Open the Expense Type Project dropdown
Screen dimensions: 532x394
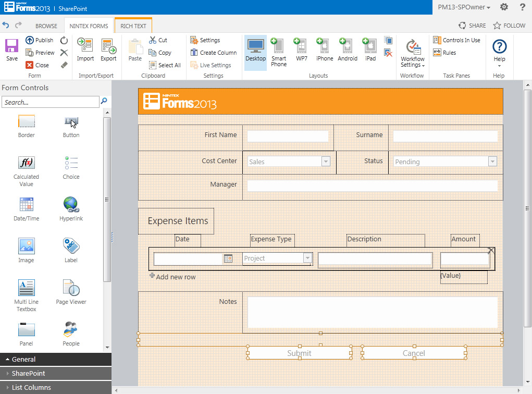pos(307,258)
